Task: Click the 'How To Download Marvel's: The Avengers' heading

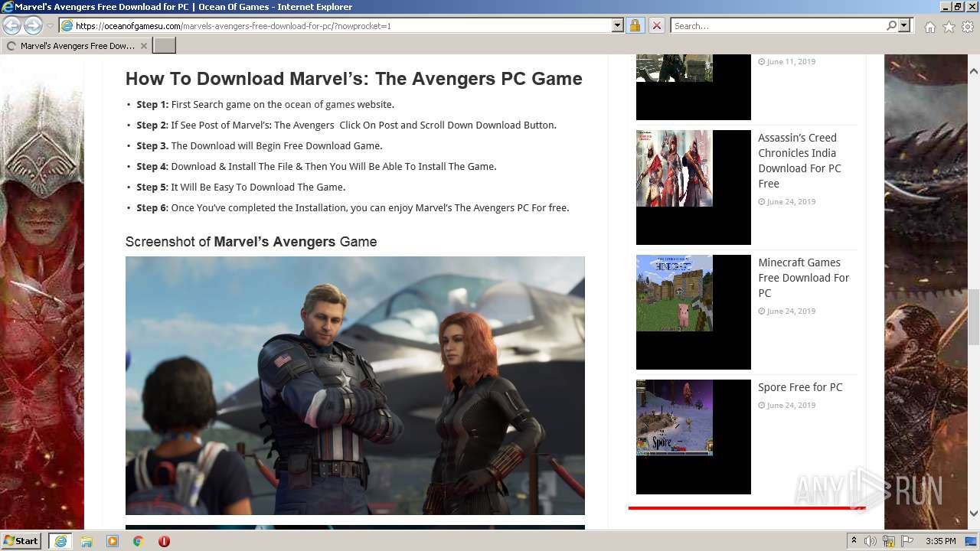Action: (x=354, y=79)
